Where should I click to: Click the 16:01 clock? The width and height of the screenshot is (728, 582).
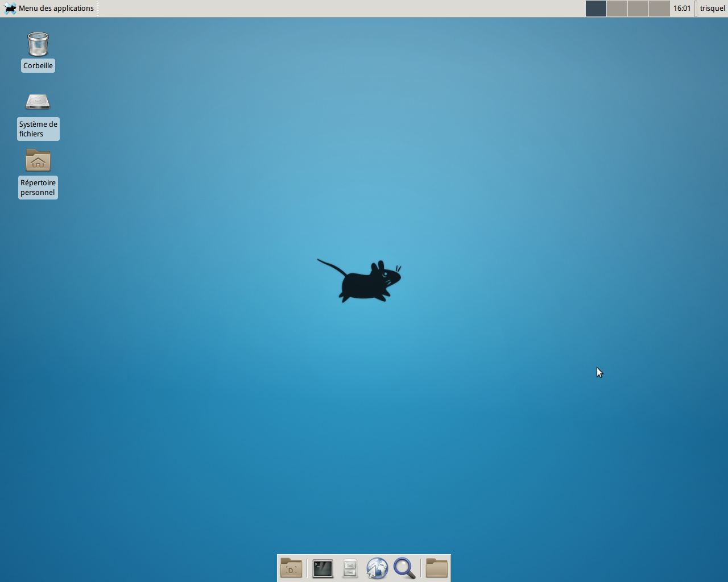[x=682, y=8]
